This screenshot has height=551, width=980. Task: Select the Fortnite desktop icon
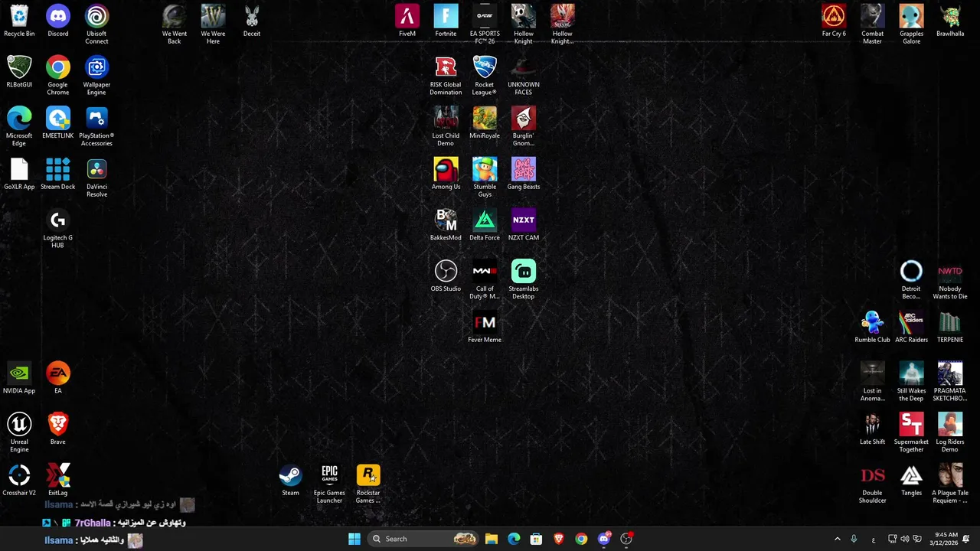click(x=446, y=21)
